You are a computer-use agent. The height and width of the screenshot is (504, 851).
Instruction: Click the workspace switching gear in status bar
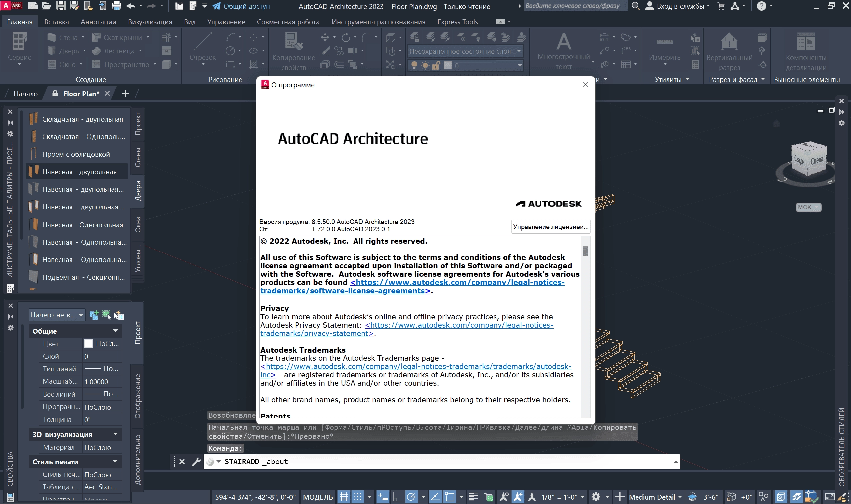pyautogui.click(x=596, y=497)
